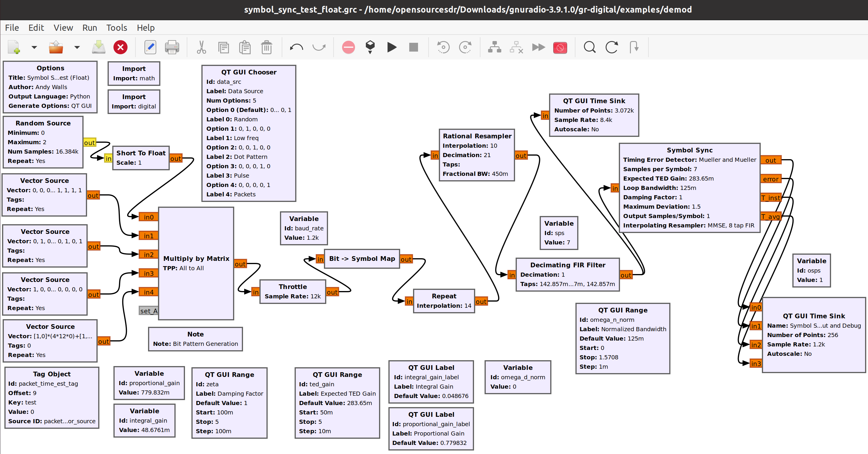Image resolution: width=868 pixels, height=454 pixels.
Task: Click the Print icon in toolbar
Action: [x=172, y=47]
